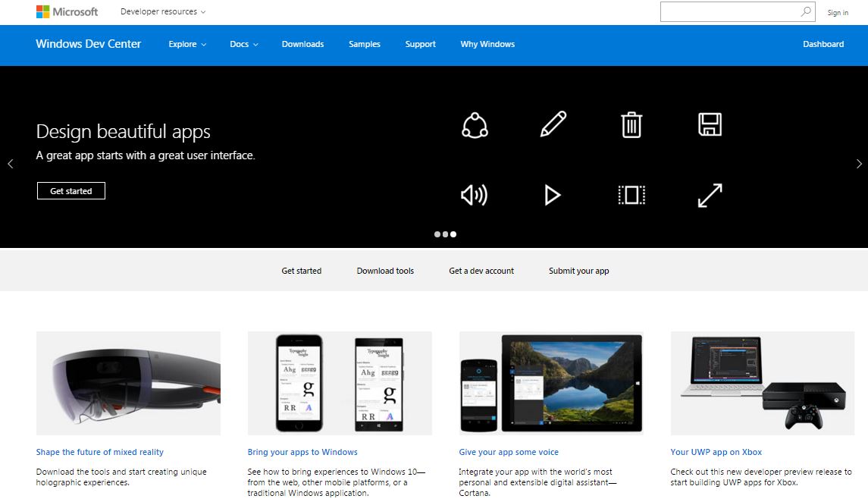Click the 'Design beautiful apps' heading
Viewport: 868px width, 502px height.
123,132
